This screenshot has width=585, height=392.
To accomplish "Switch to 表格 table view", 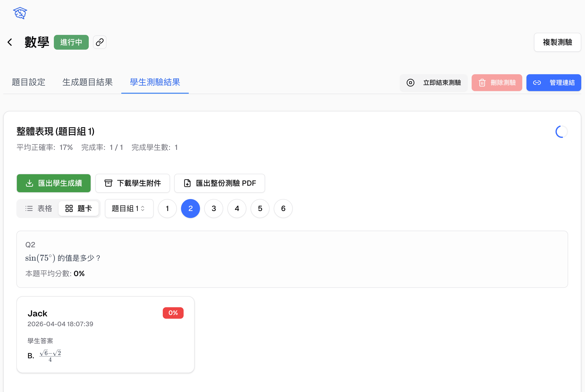I will click(38, 208).
